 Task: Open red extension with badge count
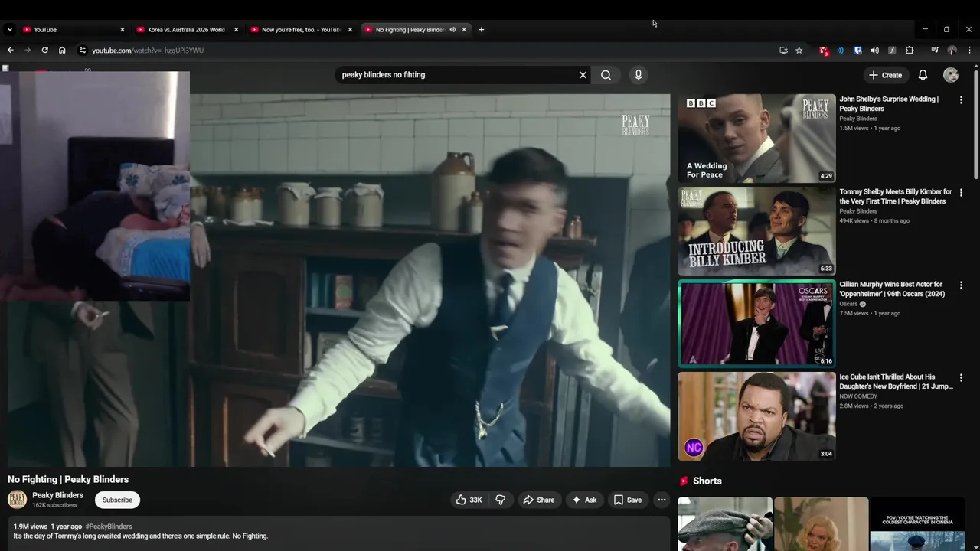click(824, 51)
